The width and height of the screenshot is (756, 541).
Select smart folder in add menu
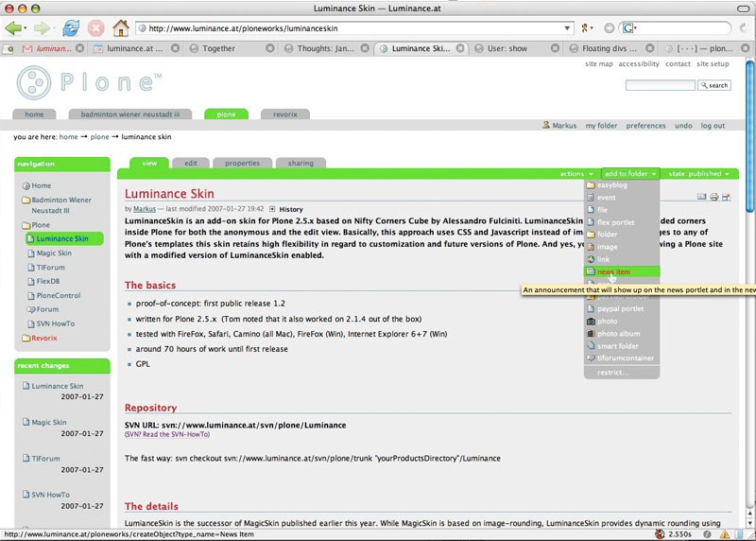(x=618, y=346)
